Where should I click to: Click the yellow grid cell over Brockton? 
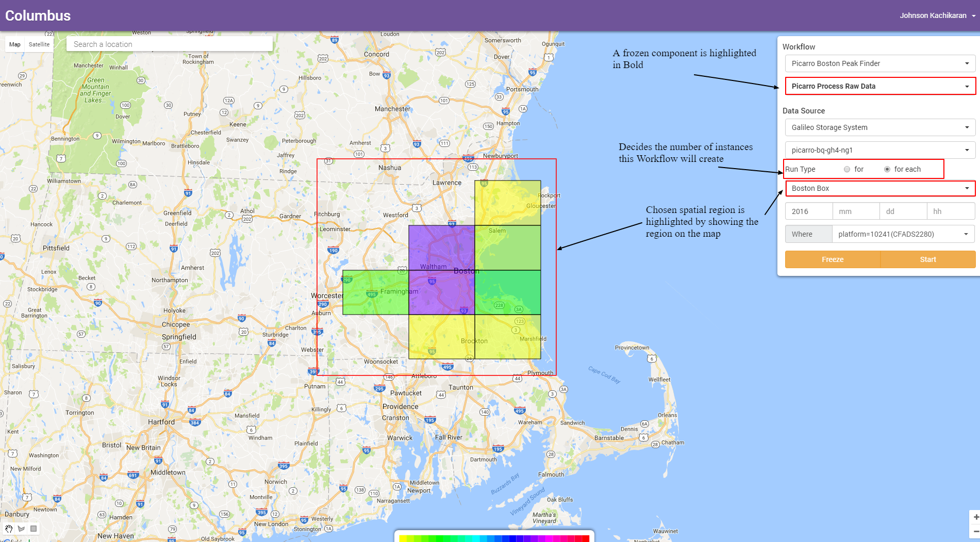pos(442,337)
